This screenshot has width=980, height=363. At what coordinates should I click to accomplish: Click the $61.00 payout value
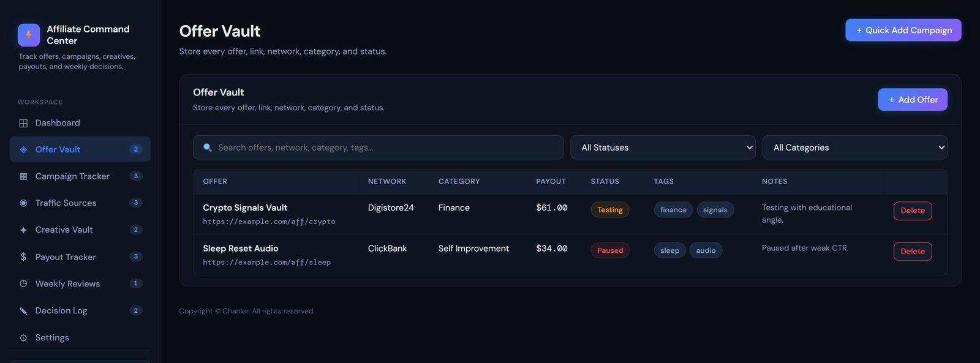(x=552, y=208)
